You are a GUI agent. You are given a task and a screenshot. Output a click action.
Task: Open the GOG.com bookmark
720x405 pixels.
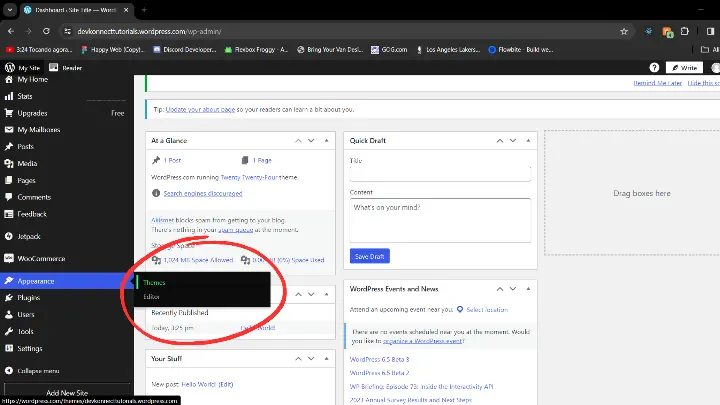click(x=389, y=50)
